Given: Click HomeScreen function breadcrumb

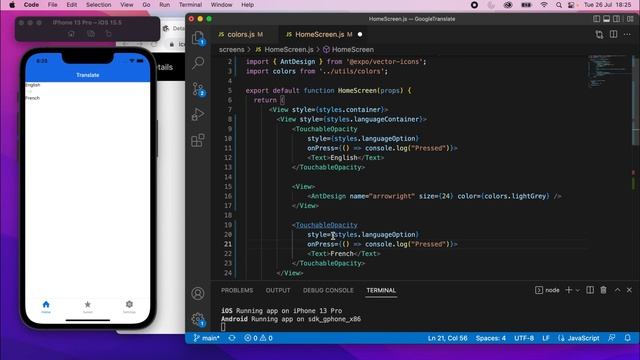Looking at the screenshot, I should [x=348, y=49].
